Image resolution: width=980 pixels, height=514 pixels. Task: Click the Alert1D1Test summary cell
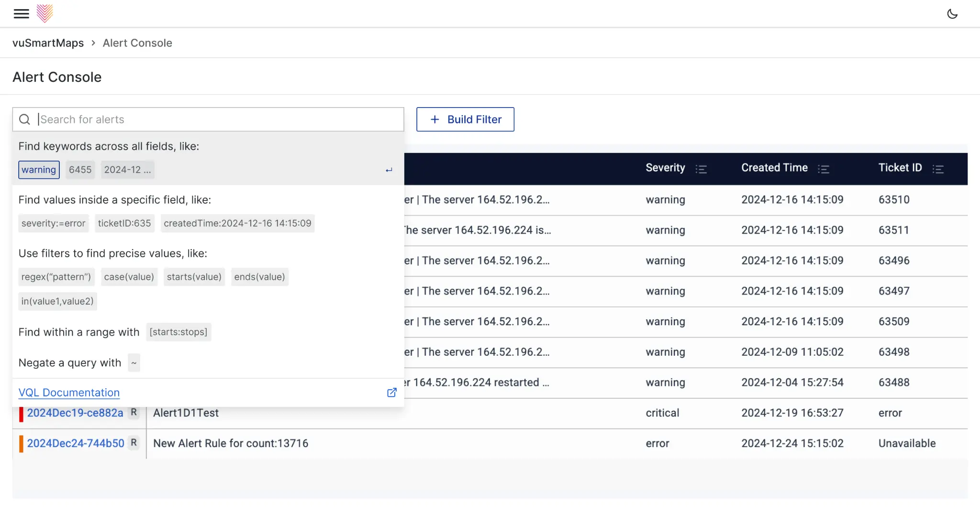click(186, 413)
